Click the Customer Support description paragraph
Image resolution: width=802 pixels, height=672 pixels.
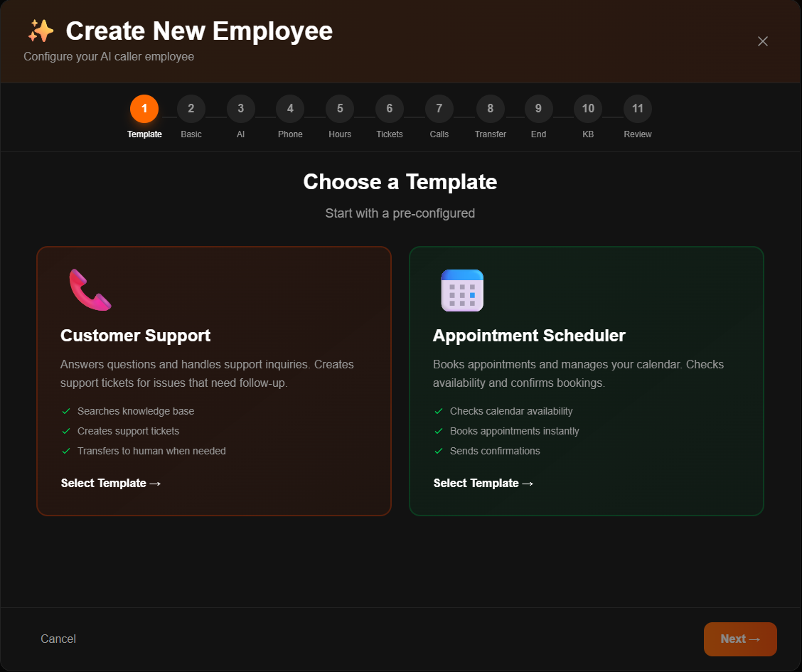tap(207, 374)
